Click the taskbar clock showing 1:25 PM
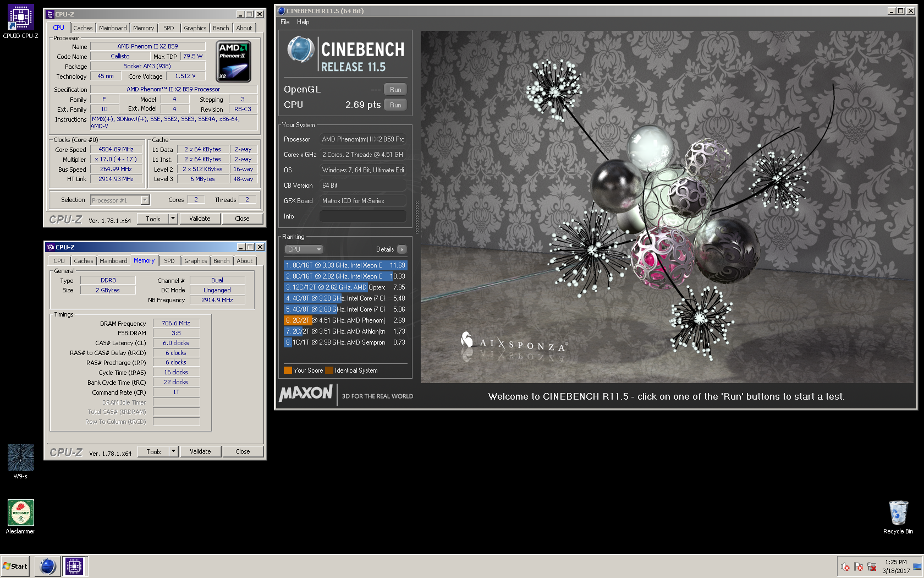 tap(896, 566)
